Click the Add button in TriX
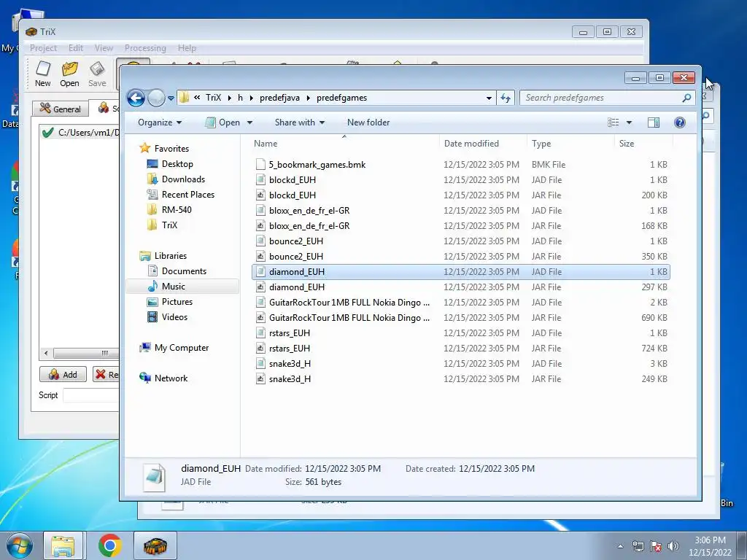The image size is (747, 560). coord(63,374)
